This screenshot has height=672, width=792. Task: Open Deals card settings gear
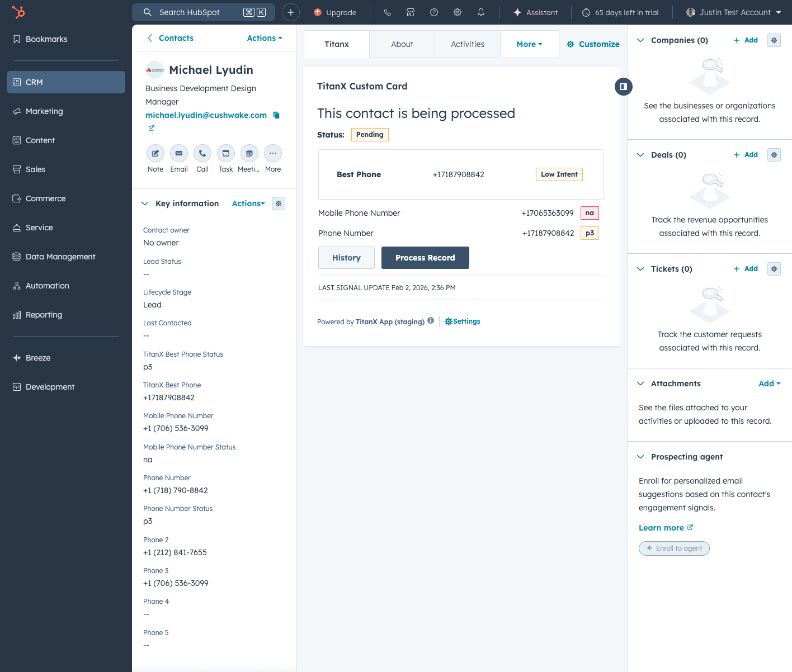tap(774, 155)
